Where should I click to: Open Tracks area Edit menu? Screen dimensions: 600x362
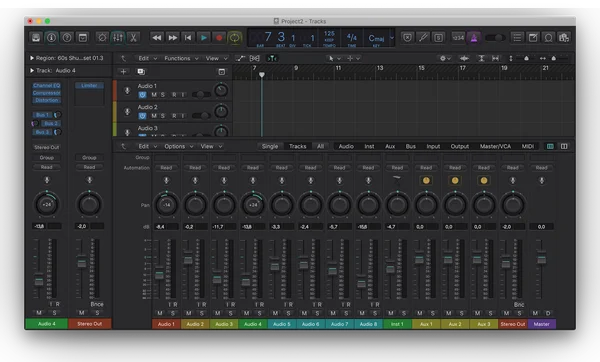click(x=147, y=58)
